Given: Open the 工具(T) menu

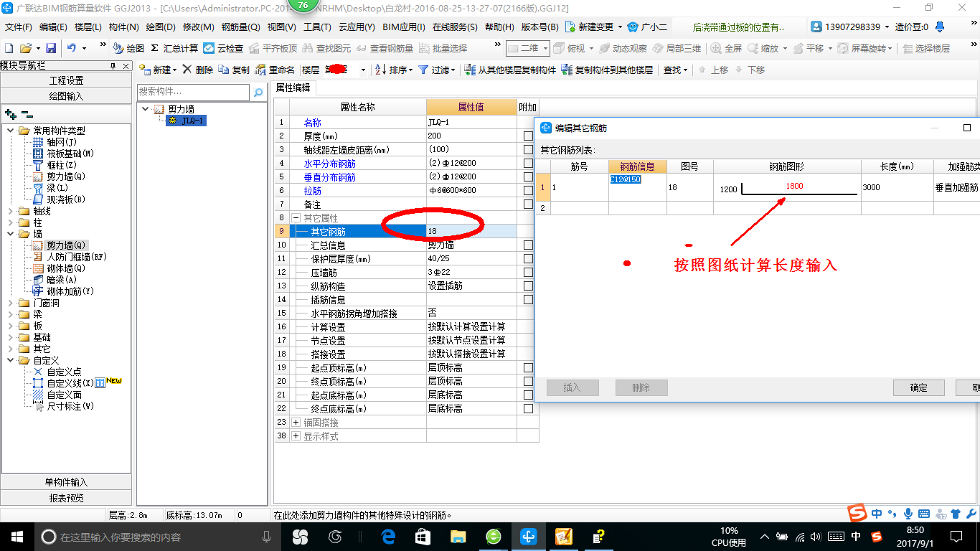Looking at the screenshot, I should pos(317,27).
